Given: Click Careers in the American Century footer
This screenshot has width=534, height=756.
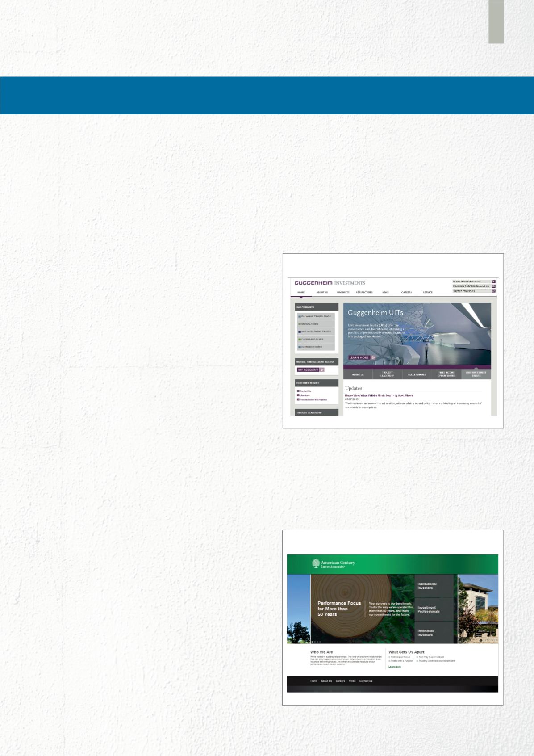Looking at the screenshot, I should (340, 681).
